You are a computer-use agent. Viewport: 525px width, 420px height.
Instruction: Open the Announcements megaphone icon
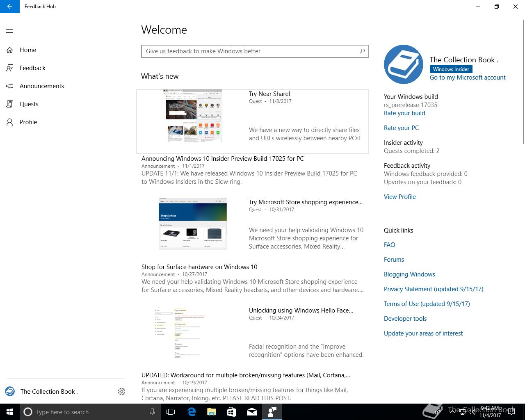(x=10, y=86)
